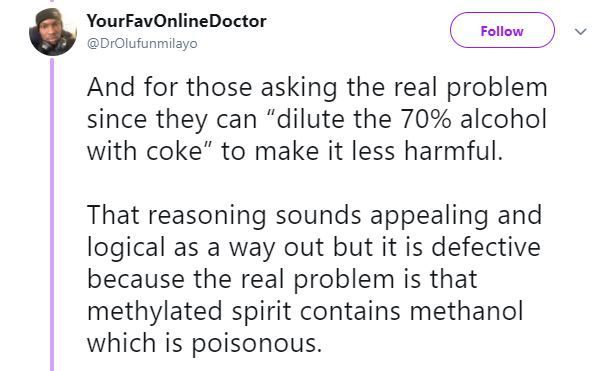Click the purple thread connector line
Image resolution: width=616 pixels, height=371 pixels.
click(52, 215)
